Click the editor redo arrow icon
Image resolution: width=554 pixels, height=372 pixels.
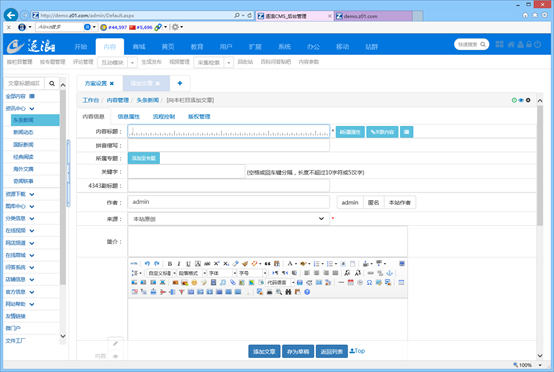coord(157,264)
